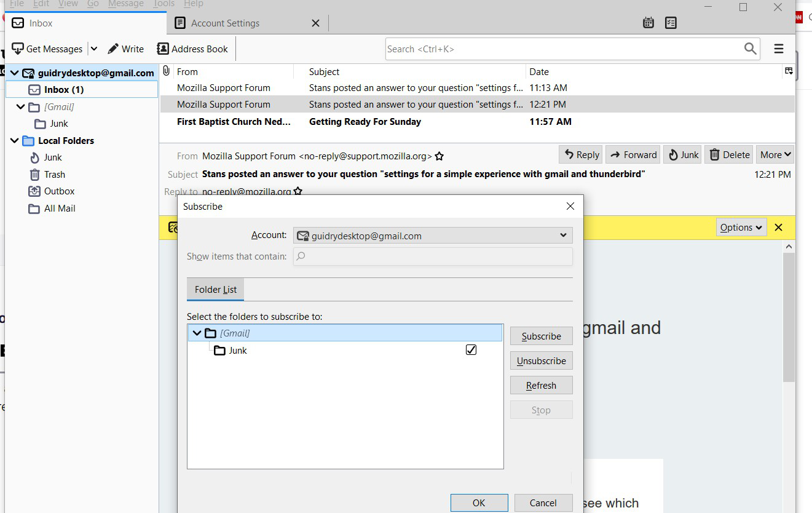Switch to the Account Settings tab
Screen dimensions: 812x513
click(225, 23)
